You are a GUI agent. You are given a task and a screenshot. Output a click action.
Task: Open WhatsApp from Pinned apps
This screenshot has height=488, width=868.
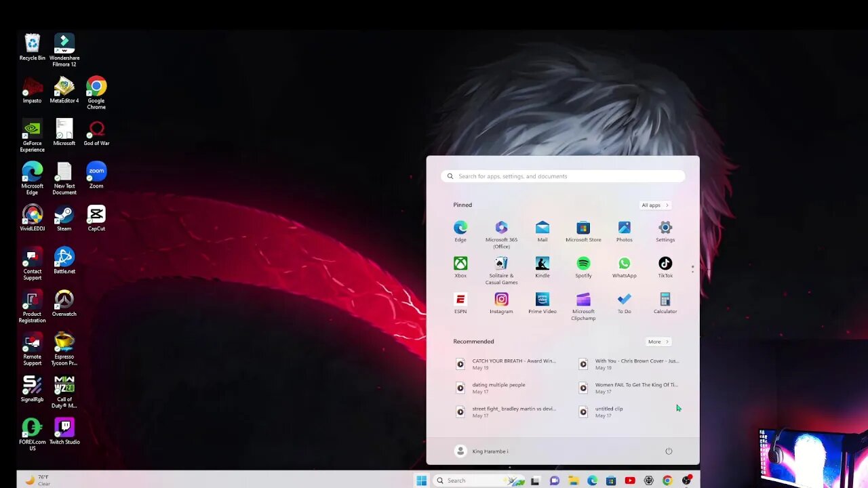625,267
